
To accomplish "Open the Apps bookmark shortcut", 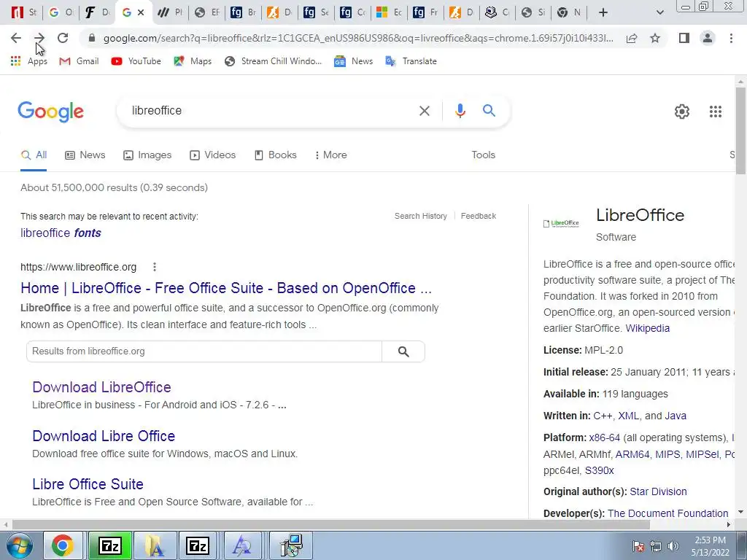I will tap(28, 61).
